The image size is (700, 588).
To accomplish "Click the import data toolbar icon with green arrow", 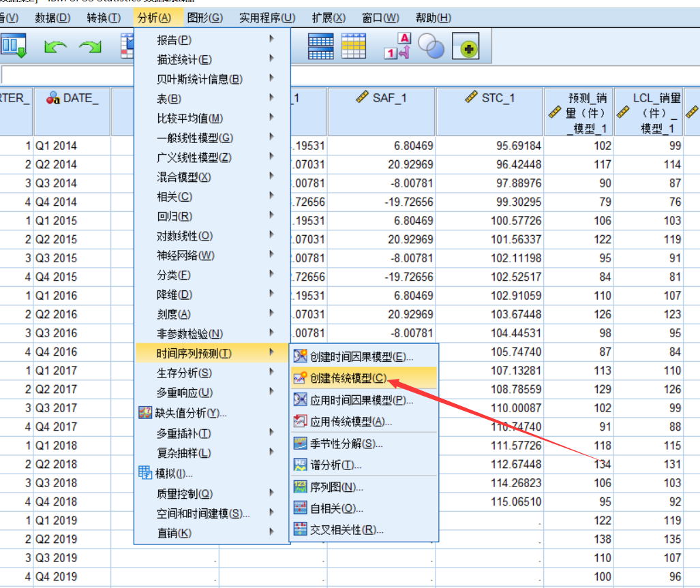I will click(x=14, y=46).
